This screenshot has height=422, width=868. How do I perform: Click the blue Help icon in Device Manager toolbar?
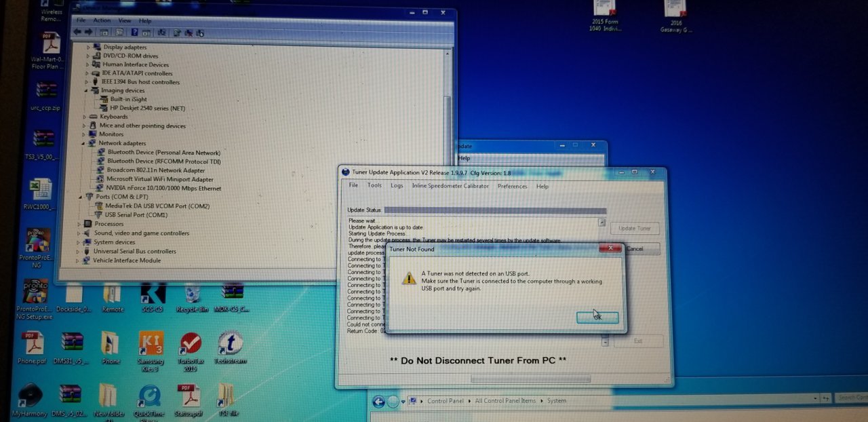pos(134,32)
